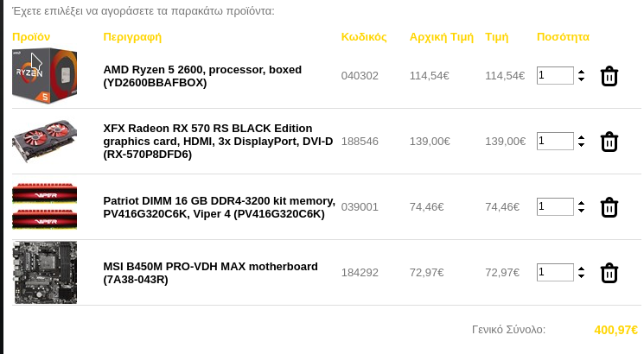Open MSI B450M PRO-VDH MAX link
This screenshot has width=644, height=354.
click(x=210, y=273)
